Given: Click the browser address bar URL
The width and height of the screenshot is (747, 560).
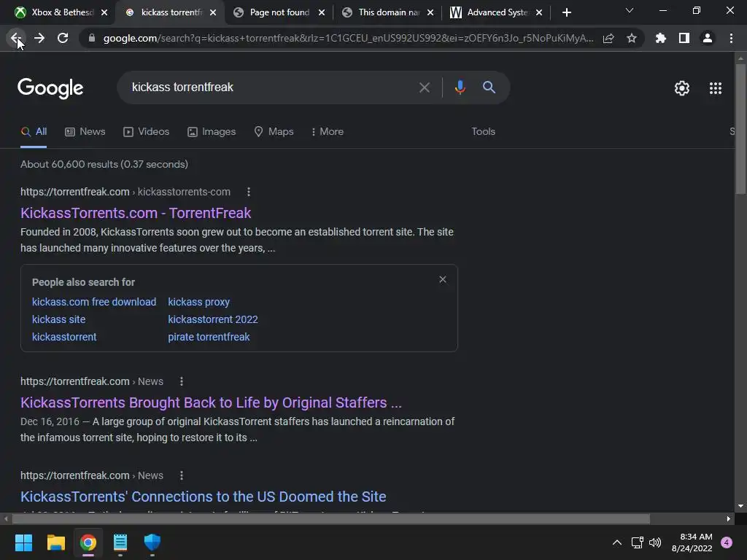Looking at the screenshot, I should click(x=348, y=38).
